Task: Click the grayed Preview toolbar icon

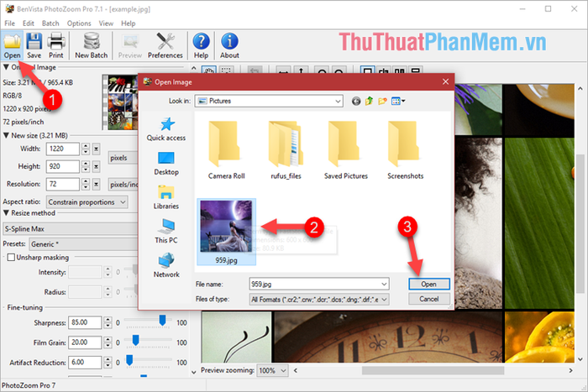Action: click(129, 45)
